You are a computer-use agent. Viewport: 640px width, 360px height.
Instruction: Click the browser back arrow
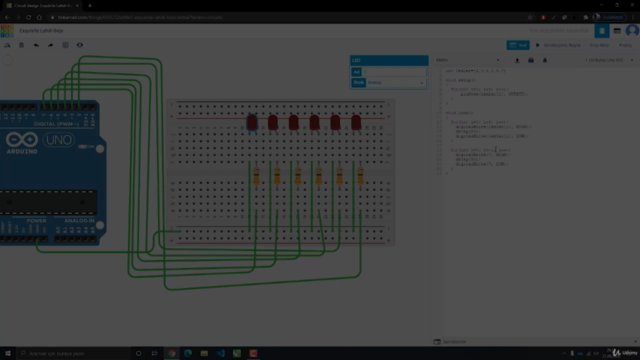[x=7, y=18]
